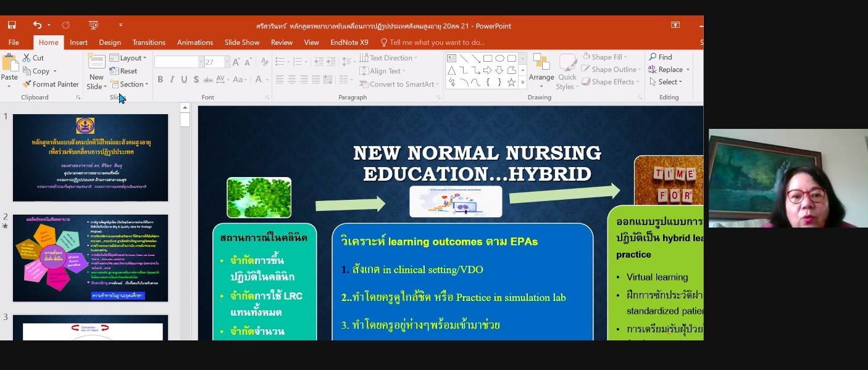Open the File menu
The height and width of the screenshot is (370, 868).
14,43
